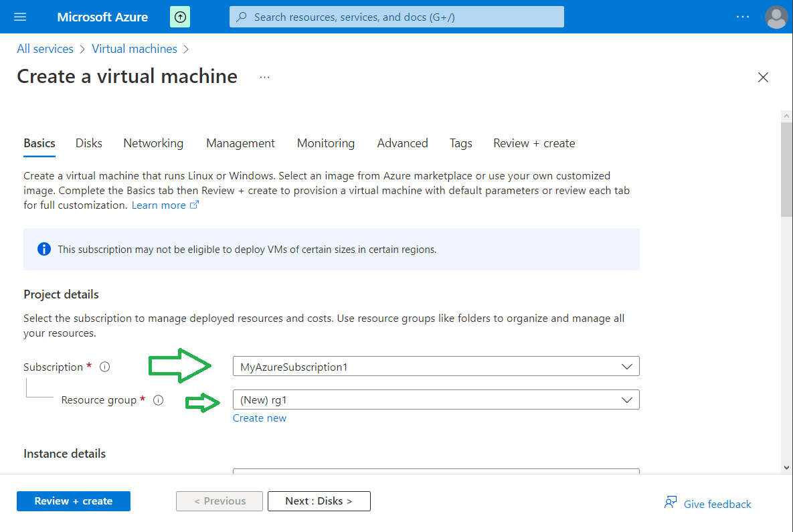Click the upgrade arrow icon beside Microsoft Azure
The width and height of the screenshot is (793, 532).
pyautogui.click(x=180, y=17)
